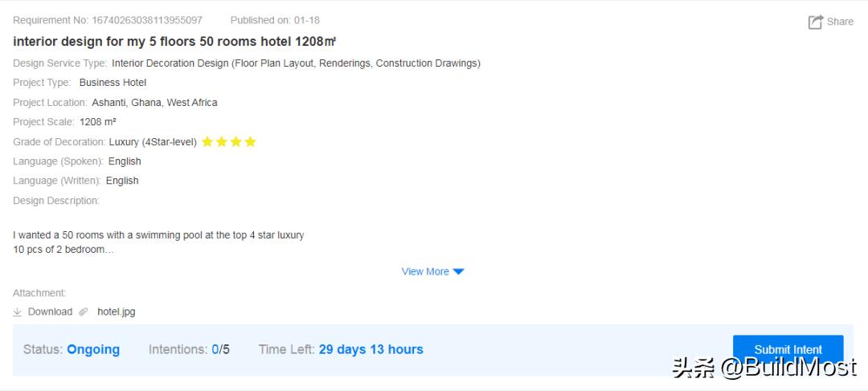Expand description with View More arrow

pos(458,272)
